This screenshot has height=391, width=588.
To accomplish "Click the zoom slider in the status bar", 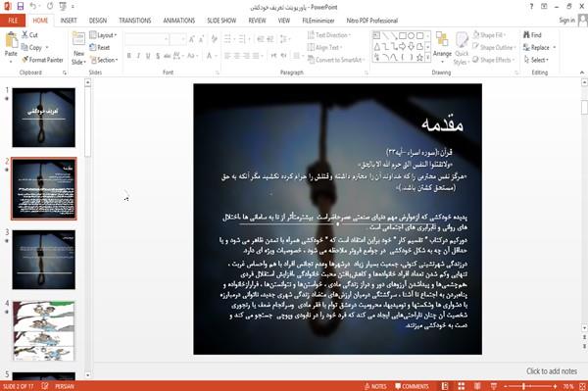I will point(530,386).
